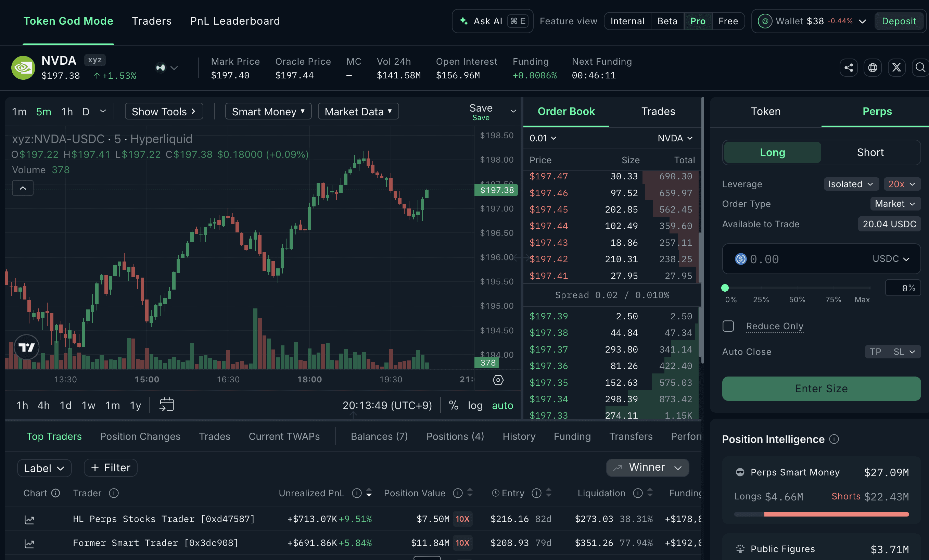Open the globe website icon
This screenshot has width=929, height=560.
pyautogui.click(x=873, y=68)
